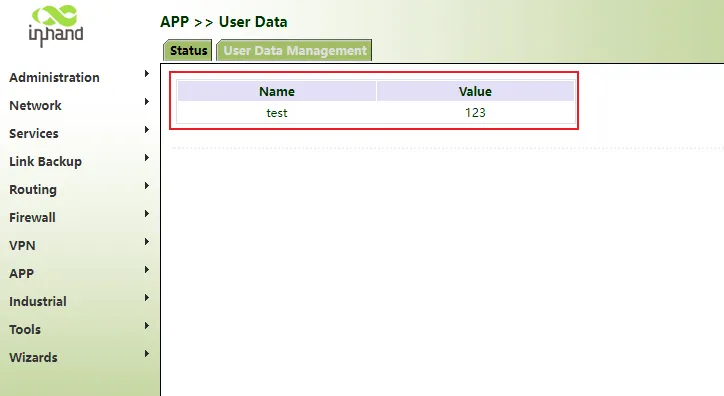724x396 pixels.
Task: Open the Administration menu
Action: click(x=54, y=78)
